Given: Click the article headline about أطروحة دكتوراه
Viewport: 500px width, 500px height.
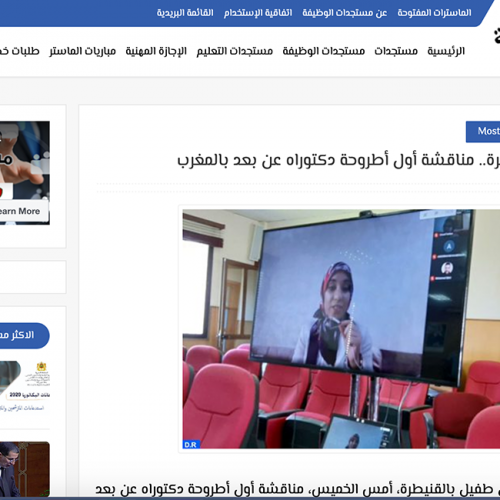Looking at the screenshot, I should click(338, 160).
